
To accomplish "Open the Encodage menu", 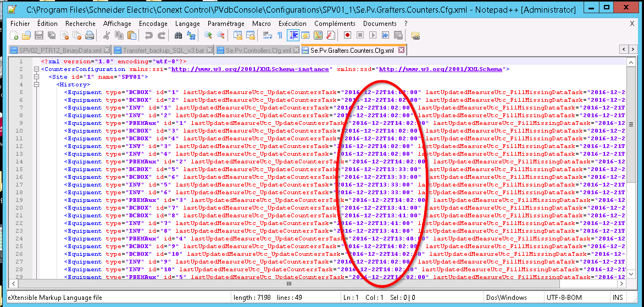I will click(153, 24).
